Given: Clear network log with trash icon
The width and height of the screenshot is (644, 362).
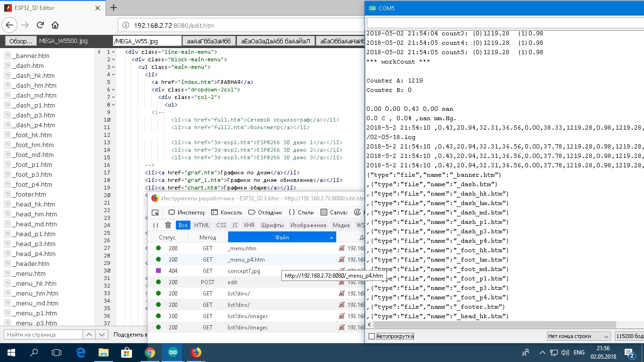Looking at the screenshot, I should point(168,225).
